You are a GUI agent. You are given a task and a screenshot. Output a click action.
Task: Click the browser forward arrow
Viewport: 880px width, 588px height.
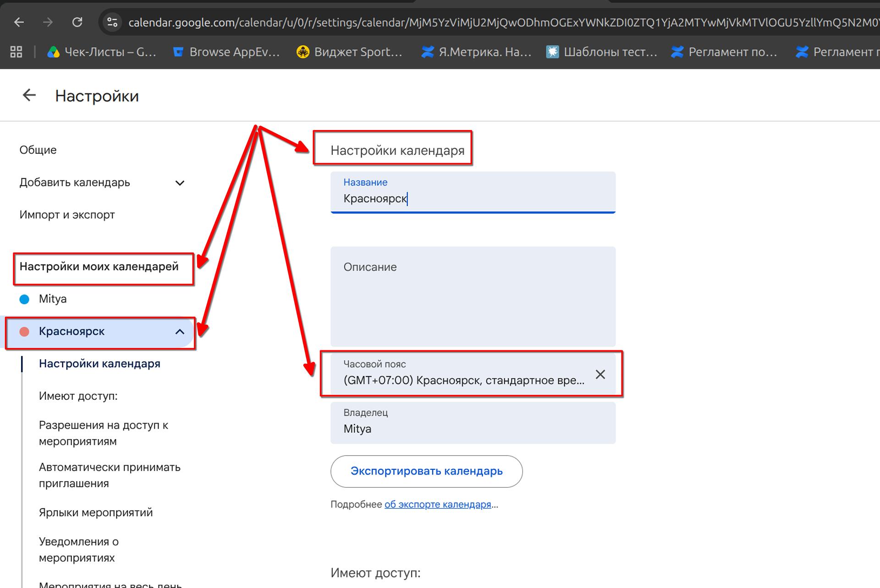click(48, 22)
